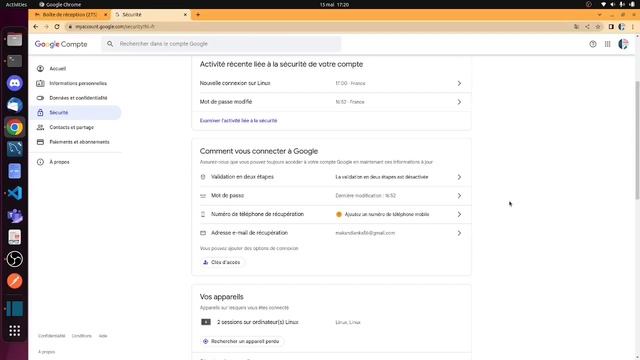640x360 pixels.
Task: Open the Chrome three-dot menu
Action: coord(633,27)
